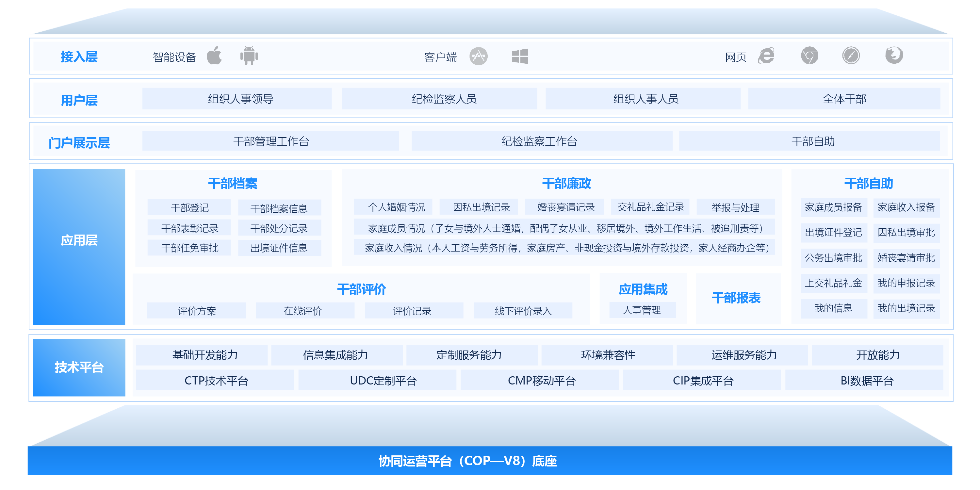Open 家庭收入报备 item
Image resolution: width=980 pixels, height=490 pixels.
pyautogui.click(x=906, y=207)
